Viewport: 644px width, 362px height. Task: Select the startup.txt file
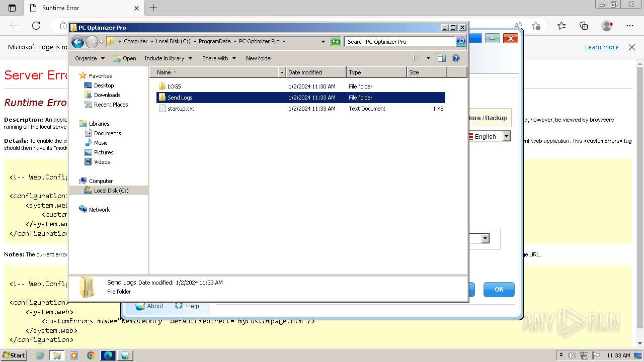coord(181,109)
